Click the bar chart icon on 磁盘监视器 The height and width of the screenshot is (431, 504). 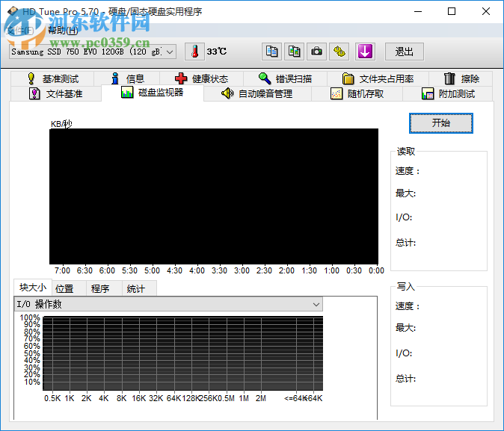(127, 92)
